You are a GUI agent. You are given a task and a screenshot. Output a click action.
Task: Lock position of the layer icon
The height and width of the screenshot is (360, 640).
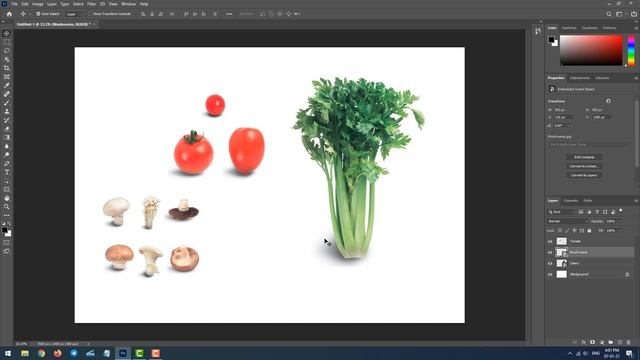[x=574, y=231]
